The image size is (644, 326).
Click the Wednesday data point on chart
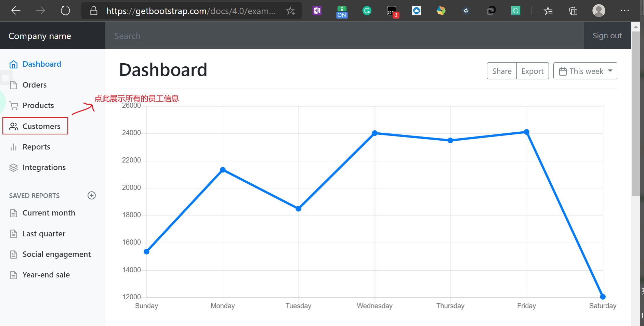tap(374, 133)
